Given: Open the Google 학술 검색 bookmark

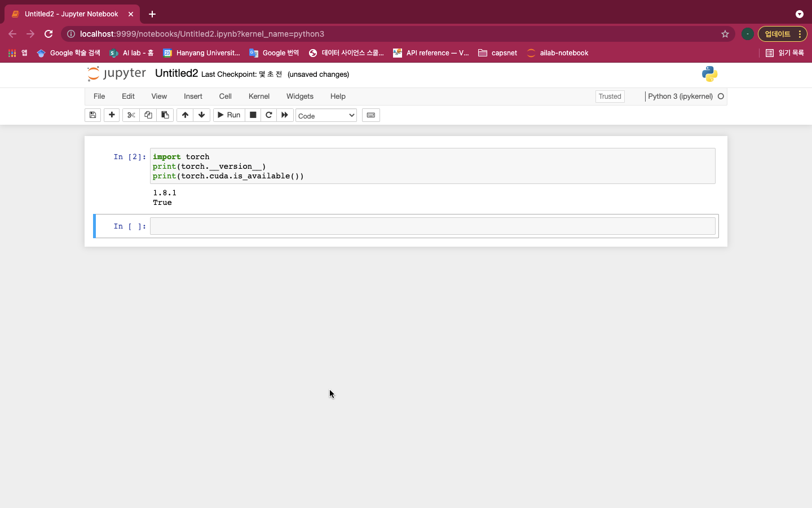Looking at the screenshot, I should [x=68, y=53].
